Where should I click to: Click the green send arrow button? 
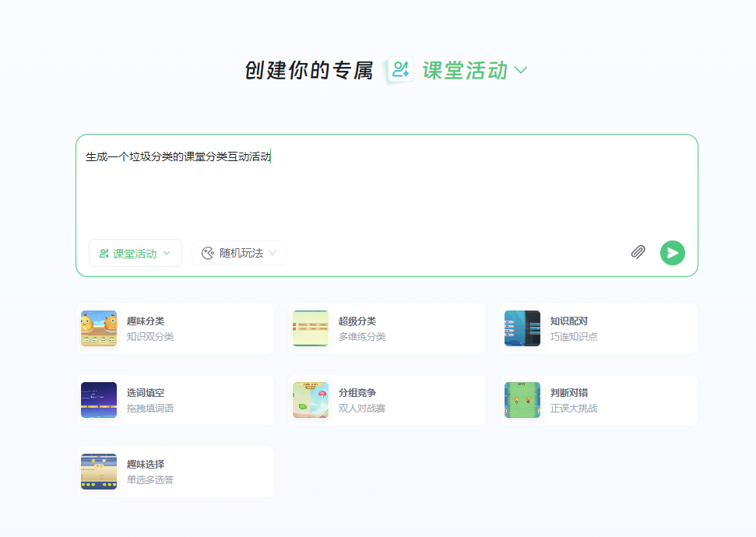click(672, 253)
